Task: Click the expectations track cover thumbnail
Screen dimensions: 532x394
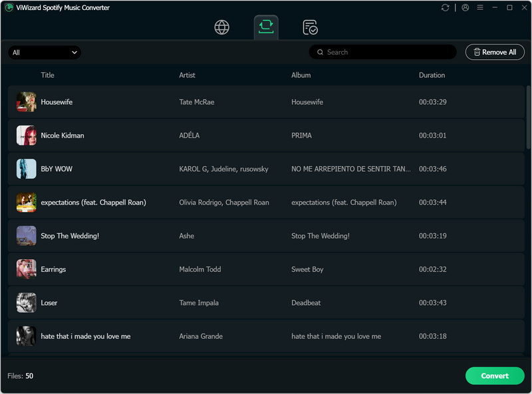Action: point(27,203)
